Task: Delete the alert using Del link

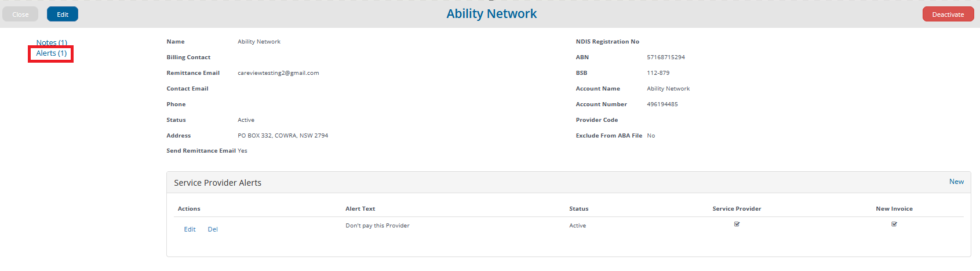Action: [213, 229]
